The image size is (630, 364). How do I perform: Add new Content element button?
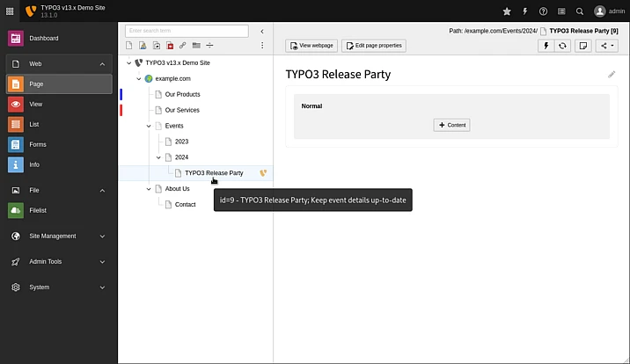tap(451, 125)
